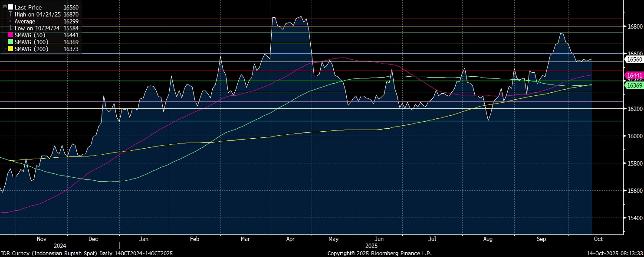
Task: Click the Average marker icon in legend
Action: 10,21
